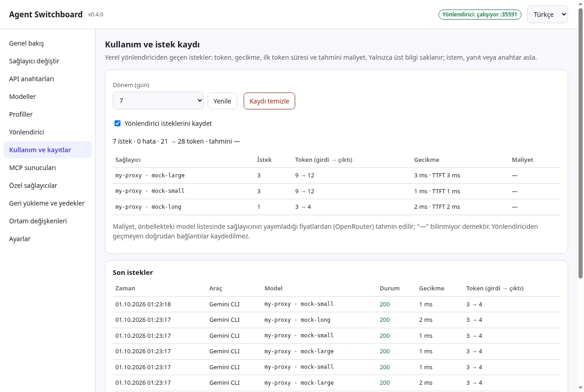
Task: Click the Yenile button
Action: point(222,101)
